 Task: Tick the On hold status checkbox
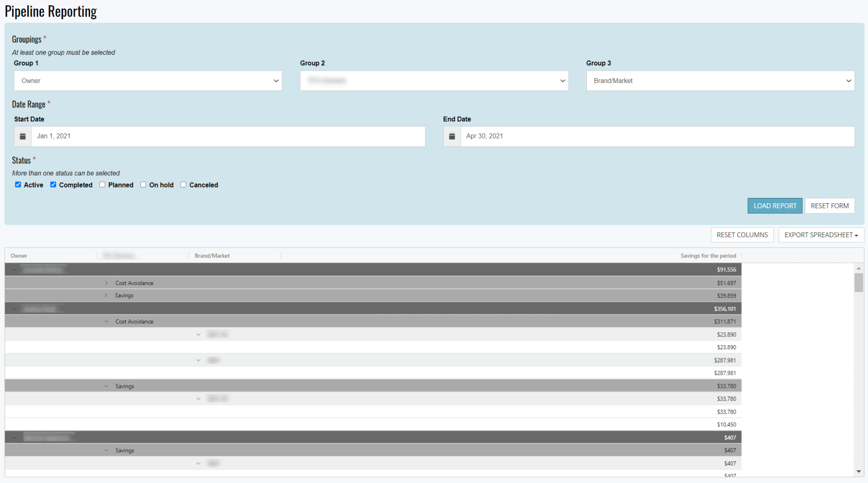point(143,185)
